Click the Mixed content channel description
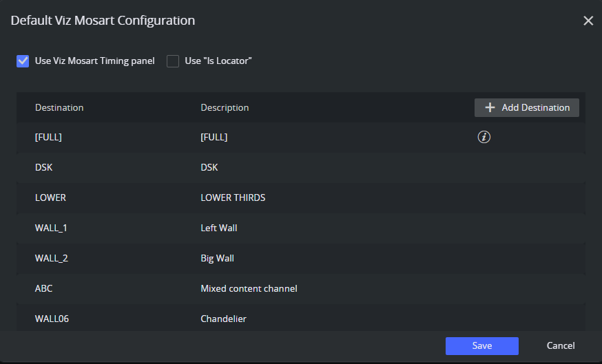Image resolution: width=602 pixels, height=364 pixels. 249,288
